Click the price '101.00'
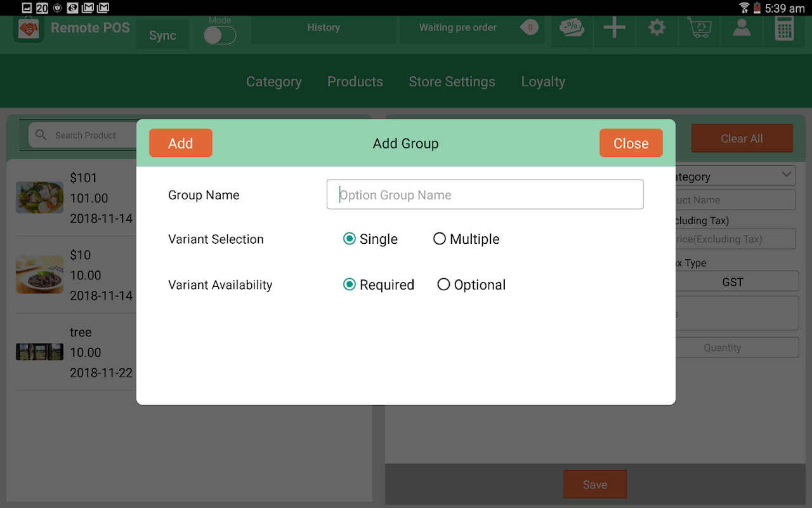 [x=89, y=198]
